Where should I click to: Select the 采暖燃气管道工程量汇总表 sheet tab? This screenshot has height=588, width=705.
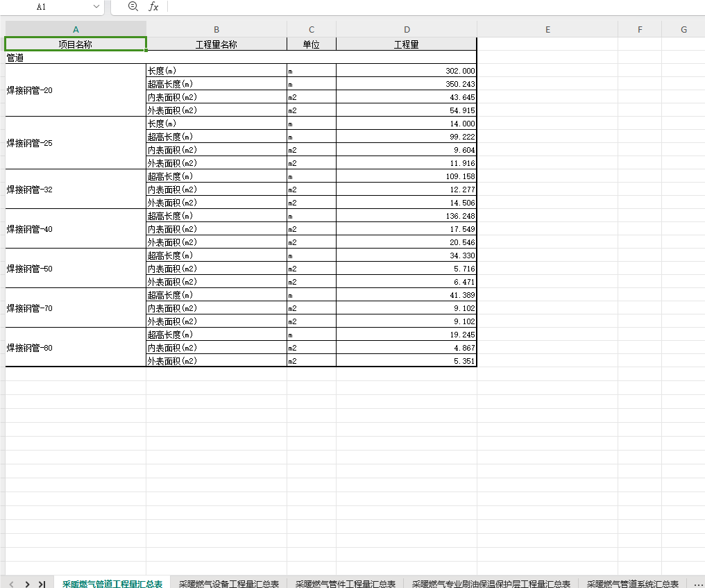coord(112,584)
